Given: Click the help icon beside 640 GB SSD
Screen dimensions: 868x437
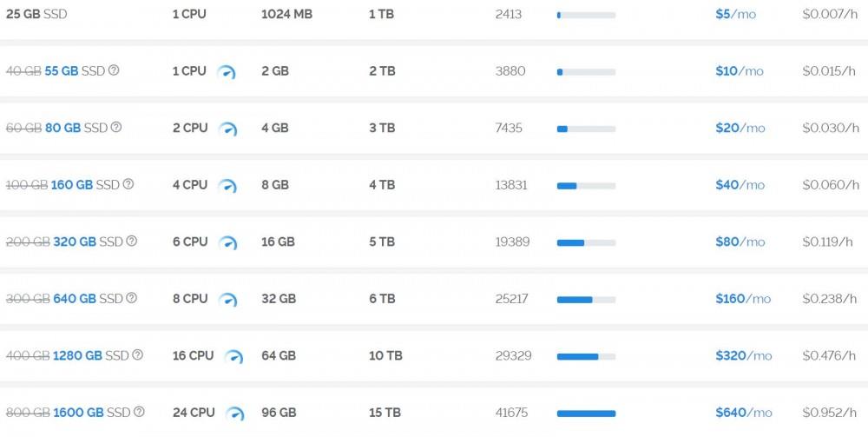Looking at the screenshot, I should [131, 298].
